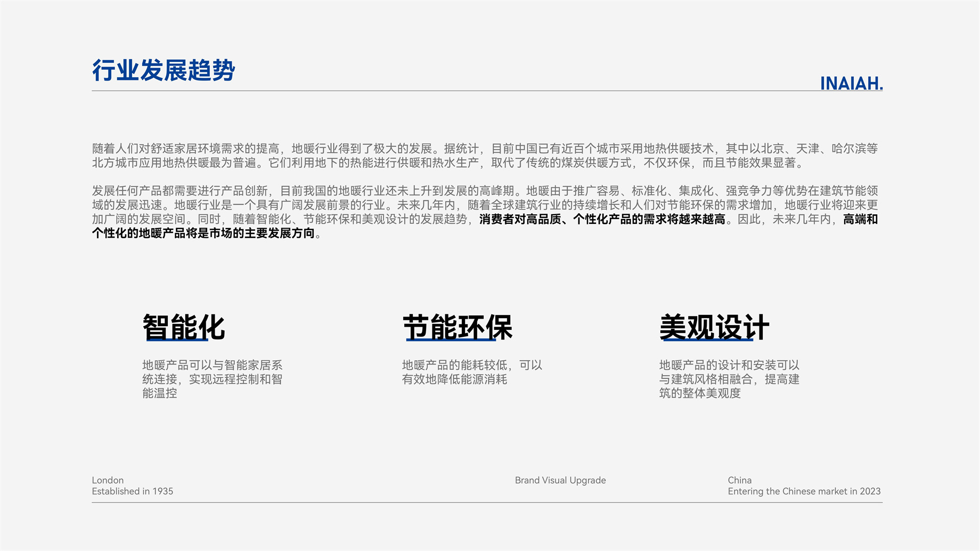Click footer text London

click(108, 480)
